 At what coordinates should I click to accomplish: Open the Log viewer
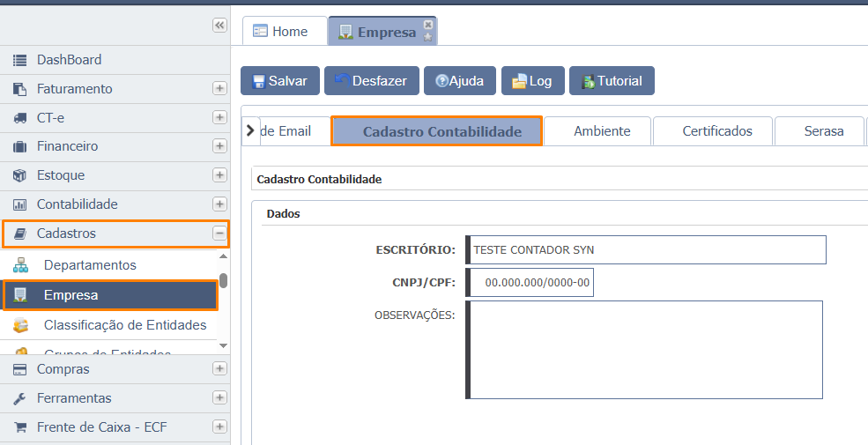pyautogui.click(x=531, y=81)
